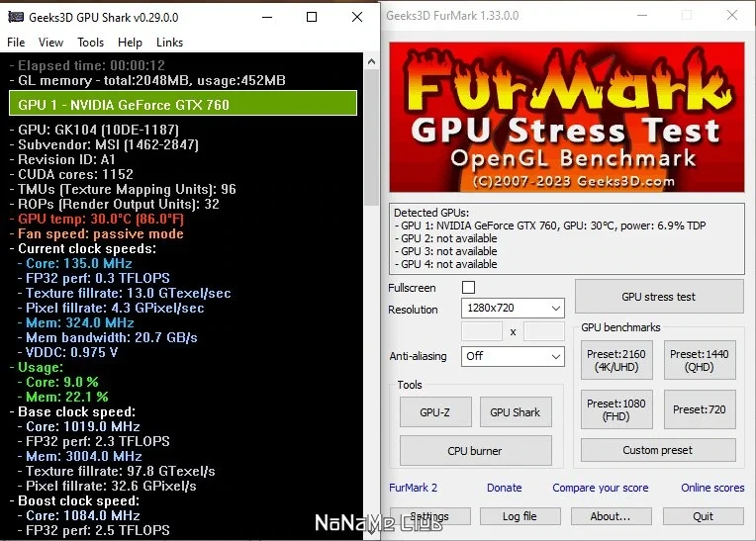Click the 'ROPs (Render Output Units): 32' line

pyautogui.click(x=115, y=205)
